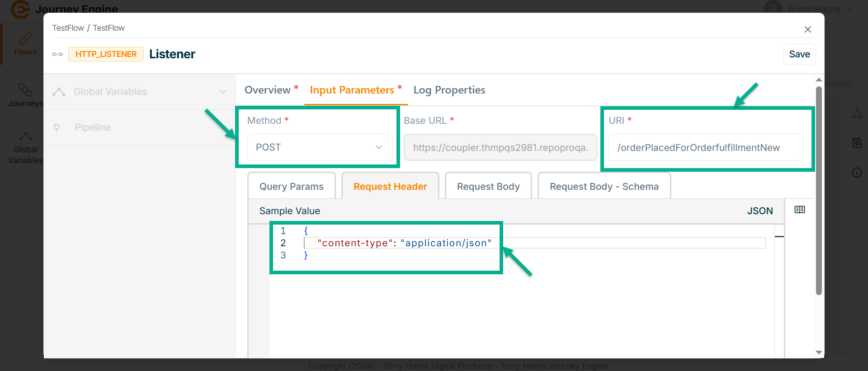Click the dialog vertical scrollbar thumb
Viewport: 868px width, 371px height.
click(818, 190)
